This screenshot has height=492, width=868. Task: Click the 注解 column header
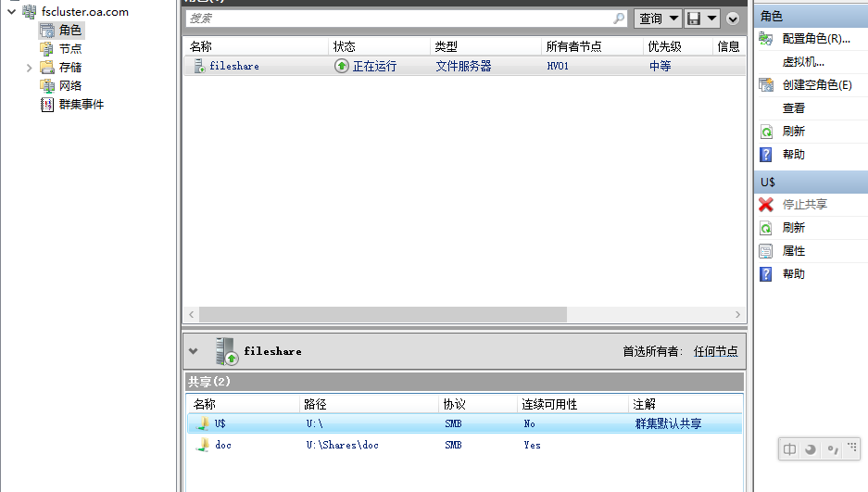click(644, 404)
